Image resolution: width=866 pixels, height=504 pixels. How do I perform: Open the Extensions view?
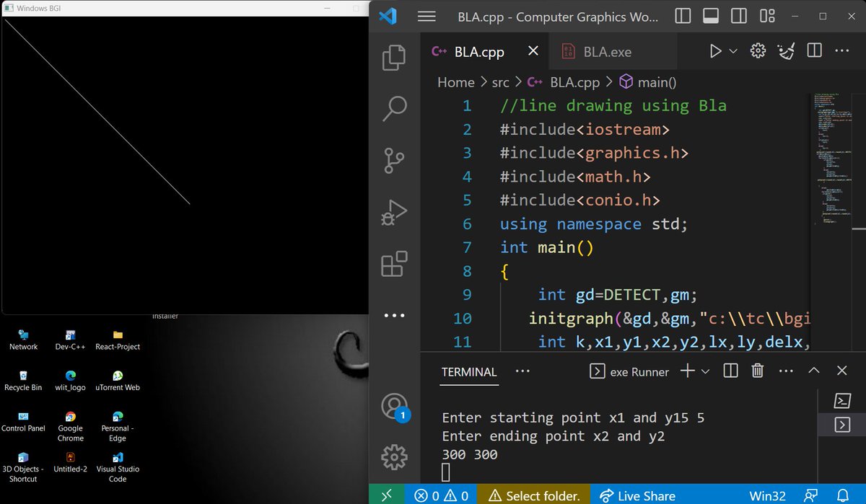pos(394,264)
